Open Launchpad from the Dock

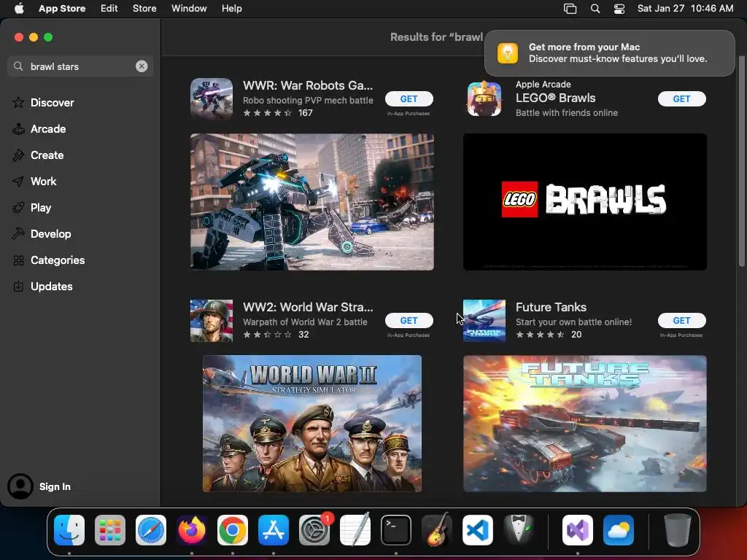(x=110, y=530)
